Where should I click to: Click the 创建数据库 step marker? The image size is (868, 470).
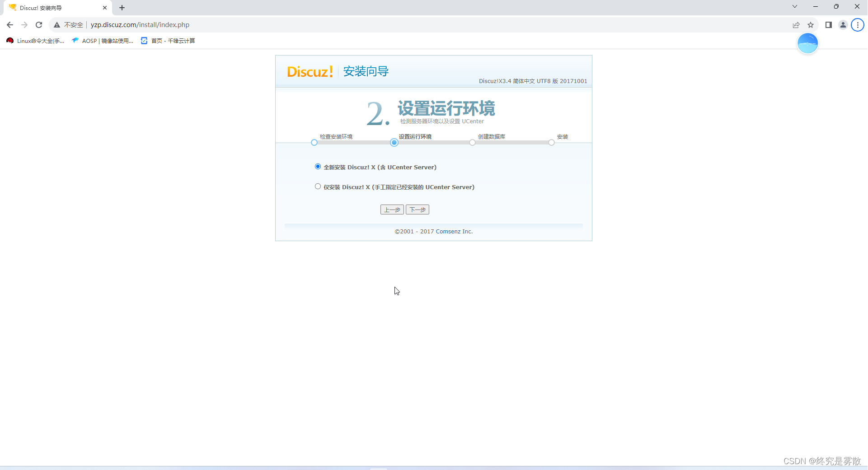(x=473, y=143)
